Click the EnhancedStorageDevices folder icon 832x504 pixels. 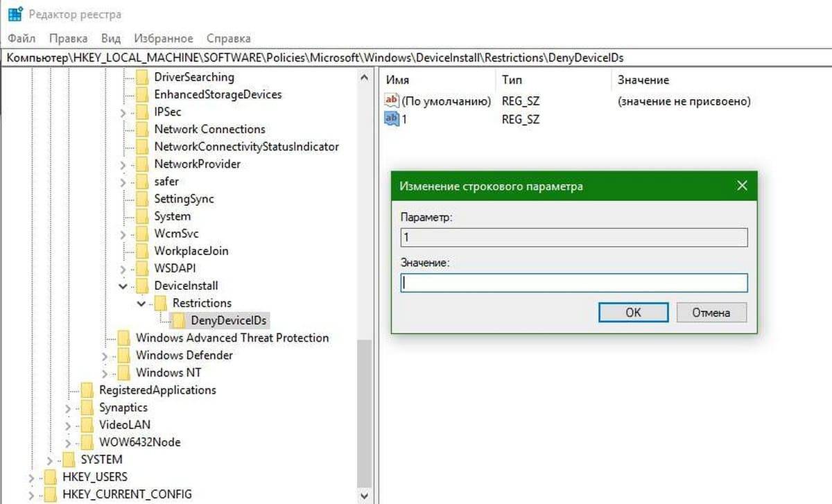(x=142, y=94)
